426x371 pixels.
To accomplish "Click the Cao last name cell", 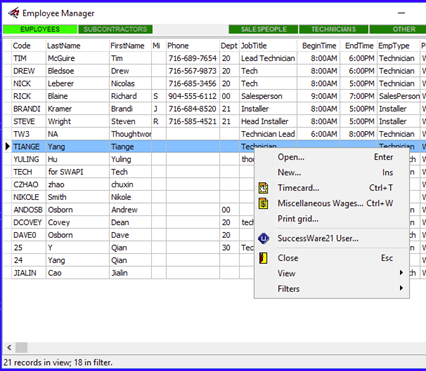I will (77, 273).
